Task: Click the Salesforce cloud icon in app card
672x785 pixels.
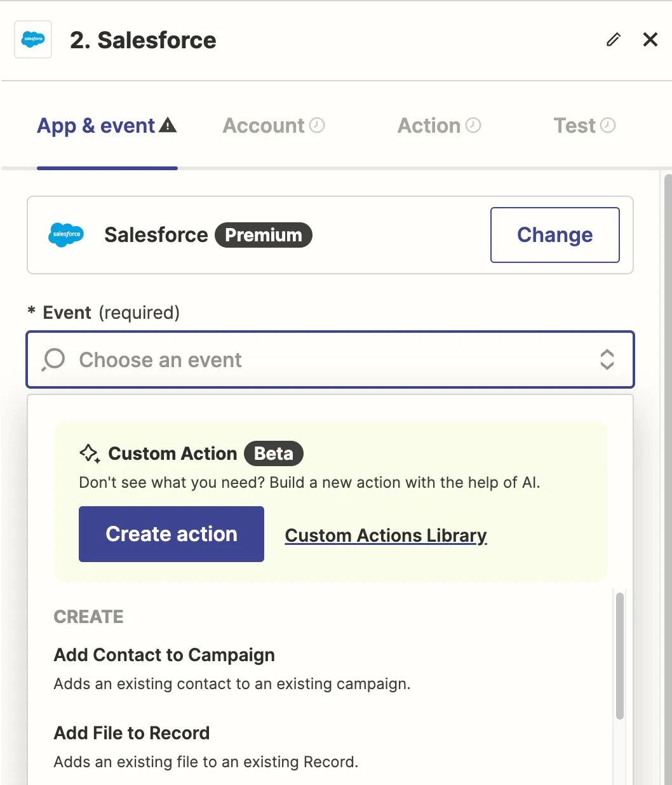Action: [x=66, y=235]
